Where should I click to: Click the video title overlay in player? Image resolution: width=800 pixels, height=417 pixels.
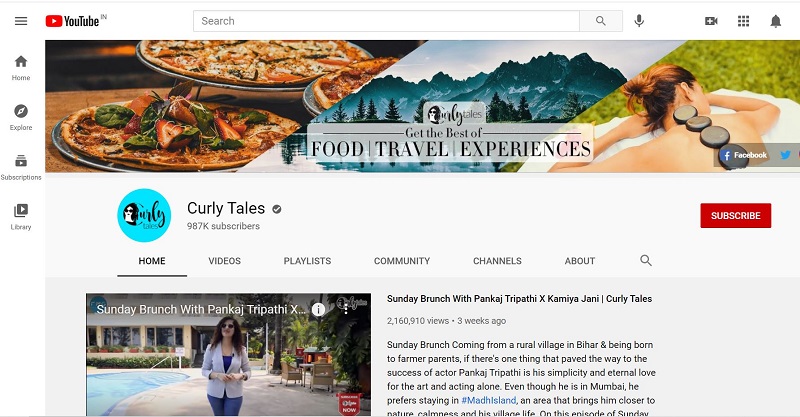pos(201,309)
